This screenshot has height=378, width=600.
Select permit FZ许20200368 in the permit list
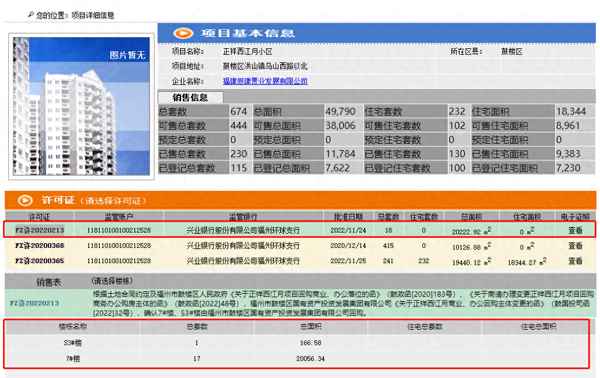(39, 246)
